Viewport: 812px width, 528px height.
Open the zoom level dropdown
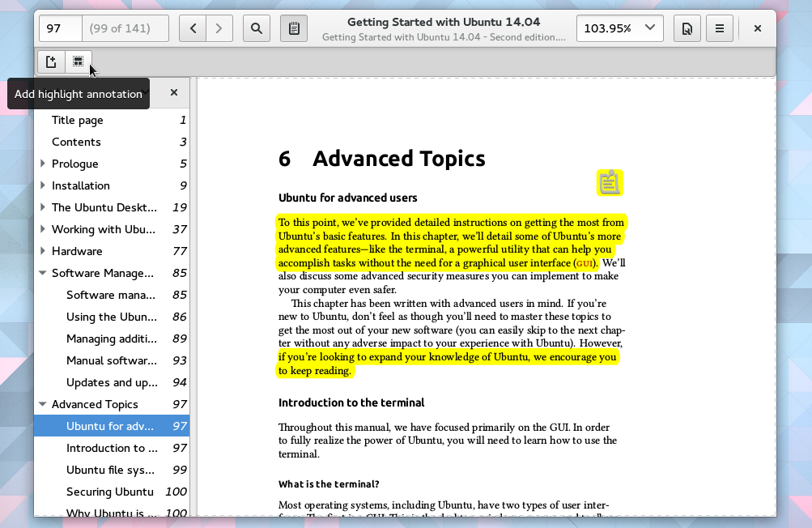(x=620, y=28)
